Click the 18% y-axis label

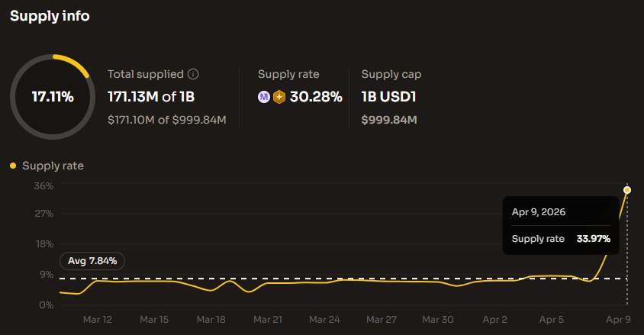click(45, 244)
